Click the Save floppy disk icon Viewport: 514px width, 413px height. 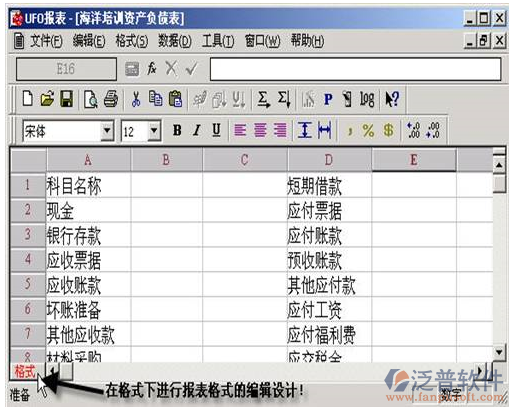click(67, 99)
